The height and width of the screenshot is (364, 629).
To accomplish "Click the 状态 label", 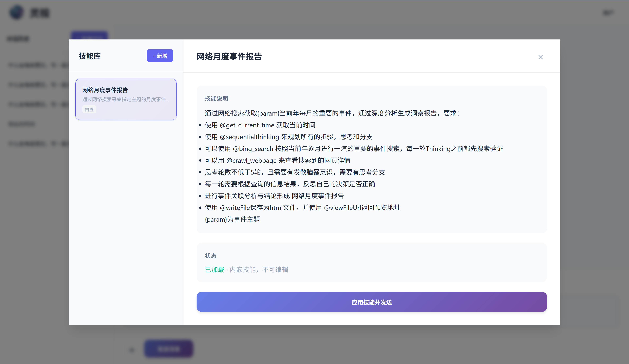I will pyautogui.click(x=210, y=256).
